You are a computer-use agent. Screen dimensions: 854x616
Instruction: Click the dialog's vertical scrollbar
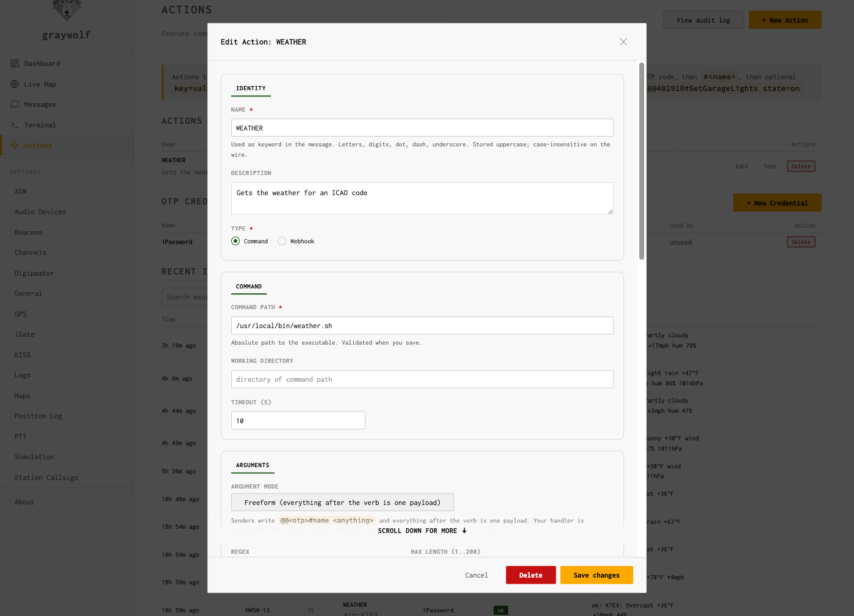642,161
